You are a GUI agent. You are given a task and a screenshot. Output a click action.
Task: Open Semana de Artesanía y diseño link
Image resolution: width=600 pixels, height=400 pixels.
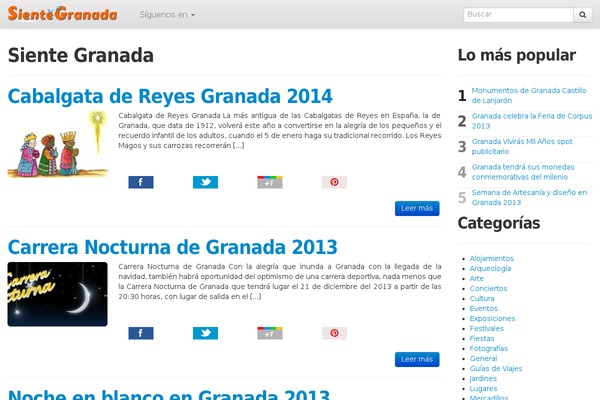point(529,197)
